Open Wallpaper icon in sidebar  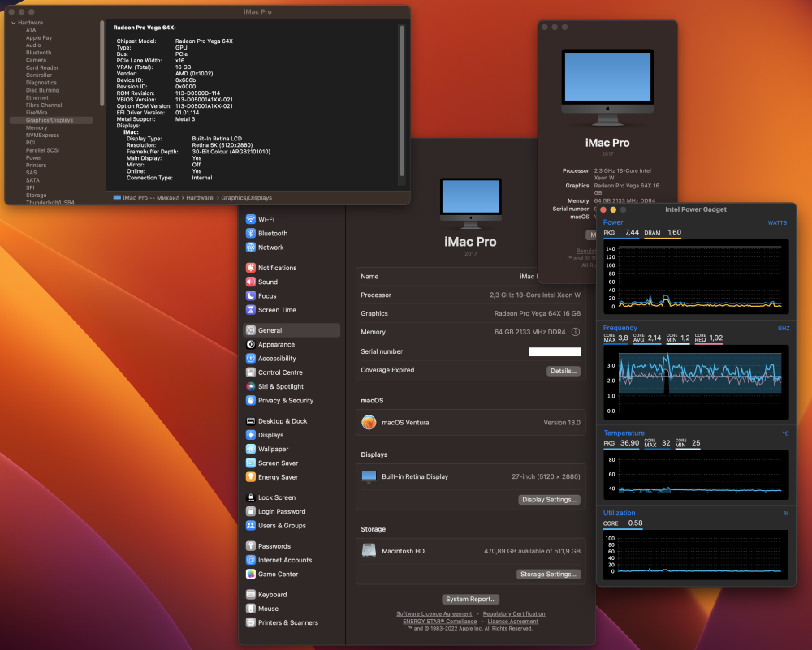coord(251,449)
